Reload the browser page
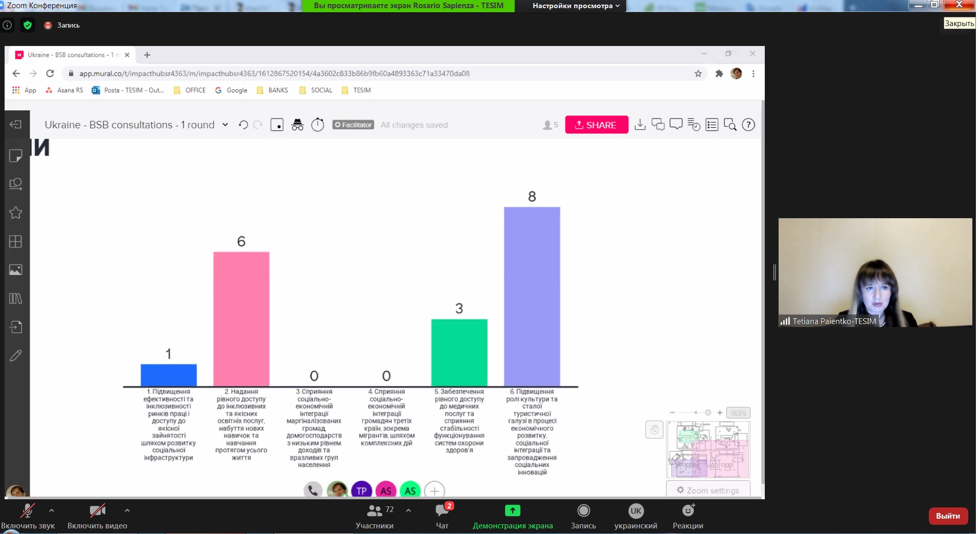Screen dimensions: 980x534 click(x=50, y=74)
